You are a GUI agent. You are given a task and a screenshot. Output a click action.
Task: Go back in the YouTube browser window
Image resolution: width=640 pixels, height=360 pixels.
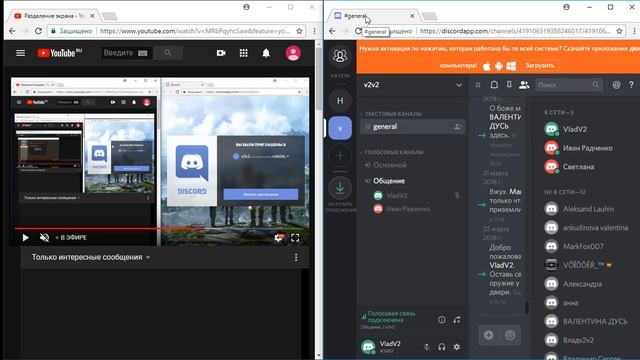pos(12,31)
